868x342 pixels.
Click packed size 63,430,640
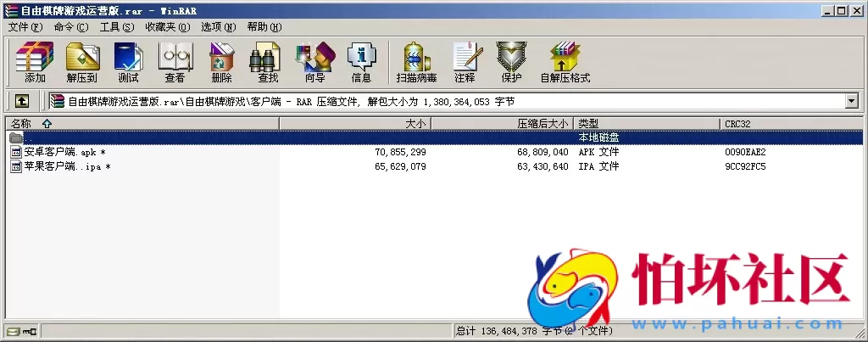(543, 166)
